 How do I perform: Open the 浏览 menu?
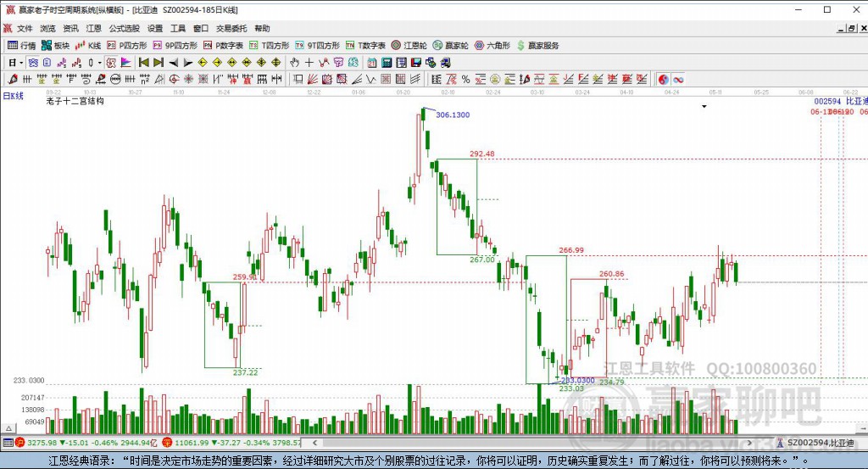tap(47, 28)
